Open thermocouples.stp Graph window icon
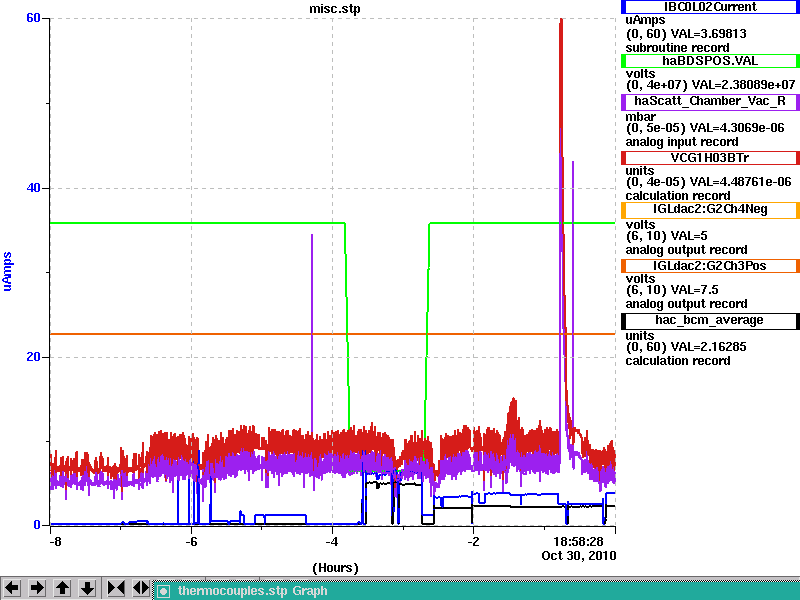Viewport: 800px width, 600px height. click(163, 591)
